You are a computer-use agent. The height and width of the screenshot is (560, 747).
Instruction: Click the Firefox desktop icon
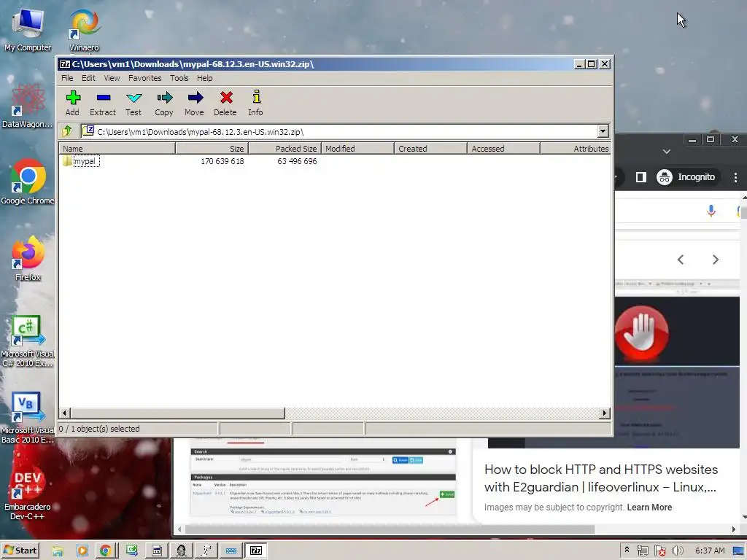click(28, 259)
